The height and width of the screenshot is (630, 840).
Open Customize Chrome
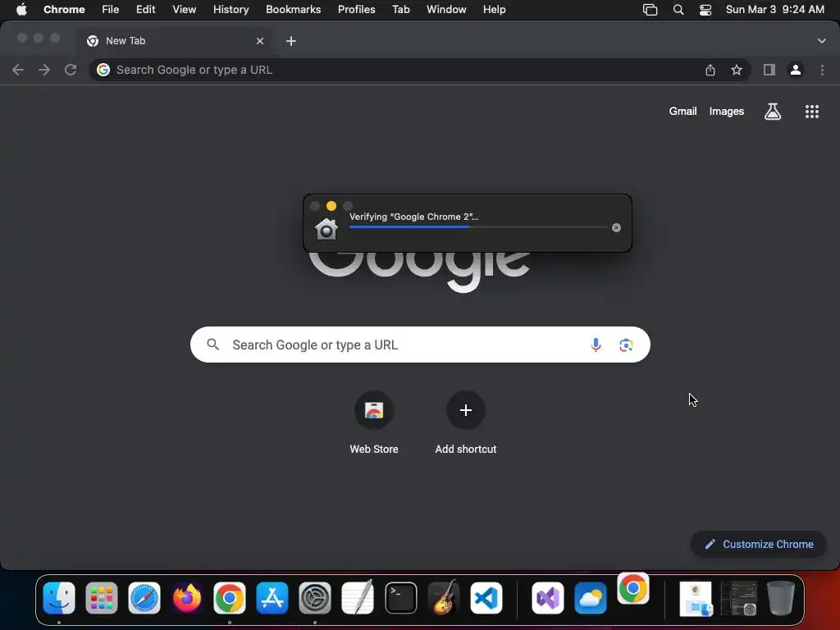point(759,545)
